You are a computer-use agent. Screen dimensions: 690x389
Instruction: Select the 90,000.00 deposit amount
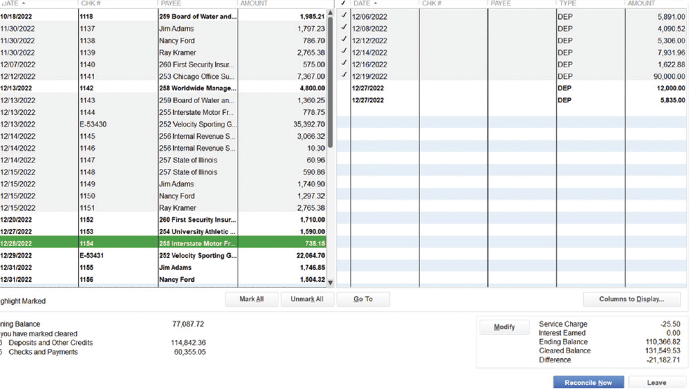point(669,76)
